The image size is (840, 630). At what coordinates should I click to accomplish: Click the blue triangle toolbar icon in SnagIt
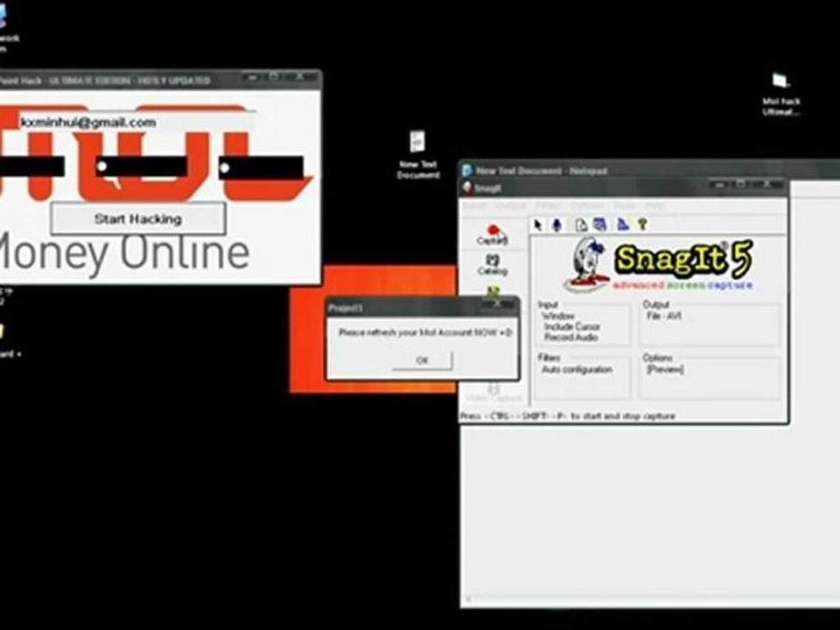point(622,225)
